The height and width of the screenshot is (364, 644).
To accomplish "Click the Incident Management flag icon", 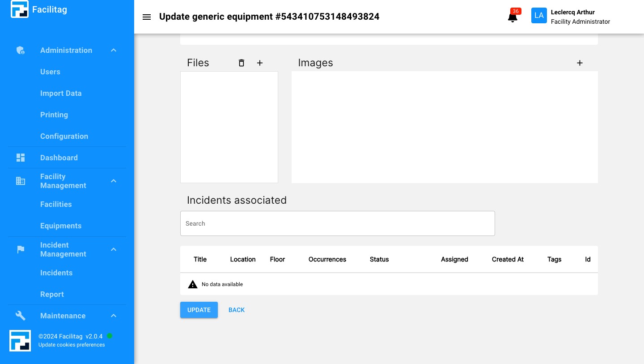I will (21, 249).
